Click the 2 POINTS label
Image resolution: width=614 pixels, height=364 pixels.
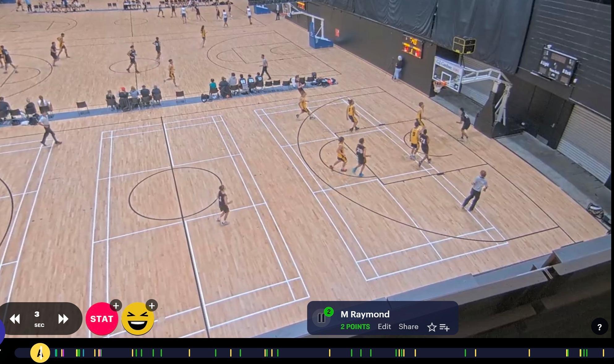[355, 327]
